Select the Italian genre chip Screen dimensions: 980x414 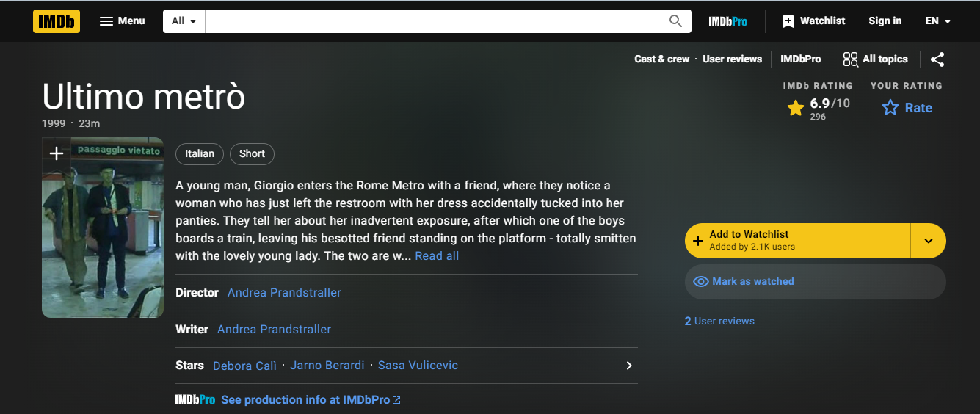(200, 153)
